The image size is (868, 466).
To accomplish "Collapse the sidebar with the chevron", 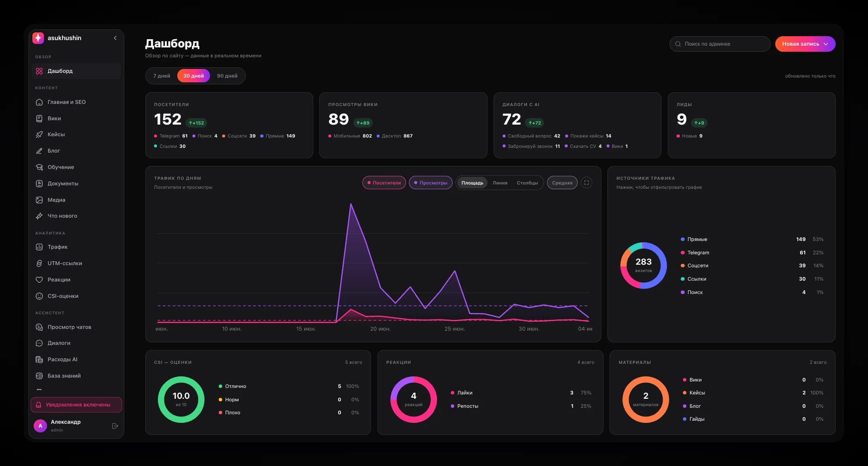I will [115, 38].
